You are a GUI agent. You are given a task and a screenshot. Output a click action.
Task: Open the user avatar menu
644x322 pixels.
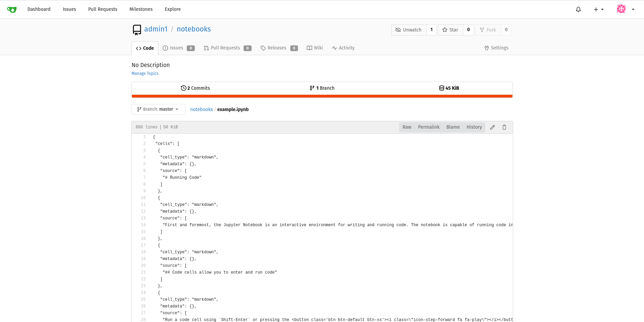(625, 9)
